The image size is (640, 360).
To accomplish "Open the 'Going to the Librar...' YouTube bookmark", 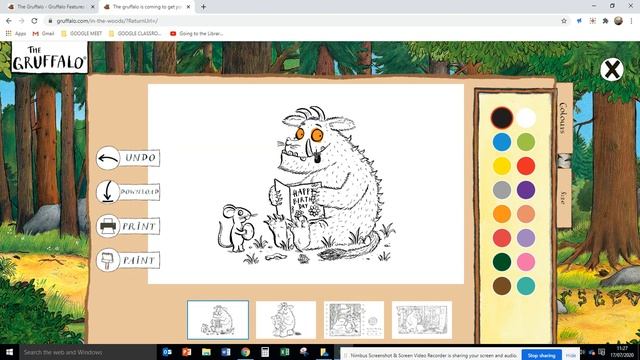I will (196, 33).
